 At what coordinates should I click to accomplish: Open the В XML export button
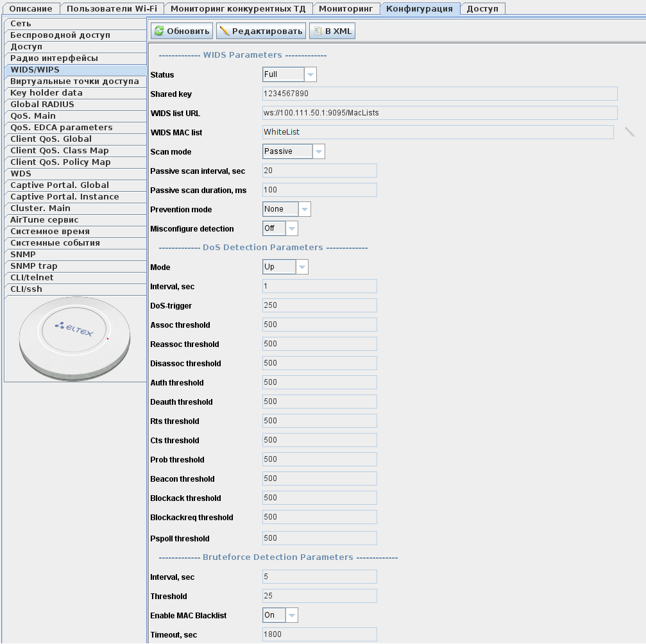click(332, 31)
